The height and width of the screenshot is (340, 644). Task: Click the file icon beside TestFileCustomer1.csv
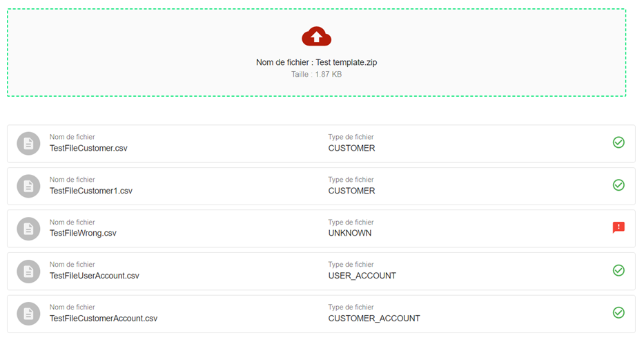pos(28,186)
